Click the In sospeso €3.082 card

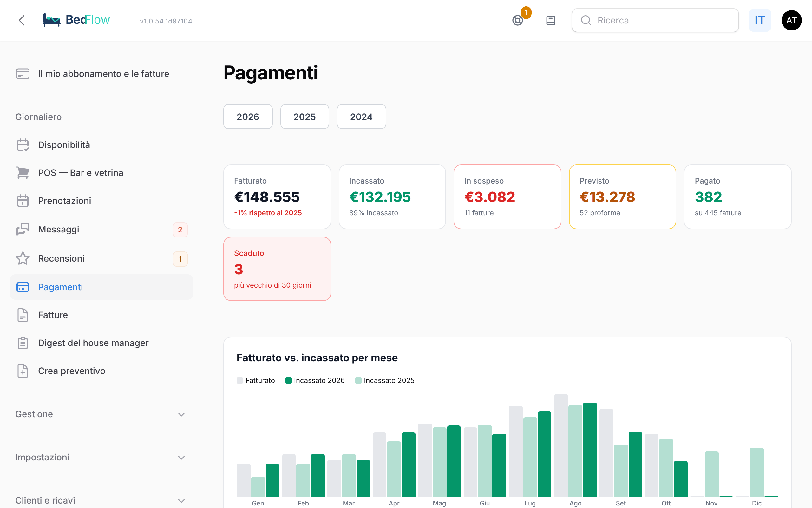[x=507, y=197]
